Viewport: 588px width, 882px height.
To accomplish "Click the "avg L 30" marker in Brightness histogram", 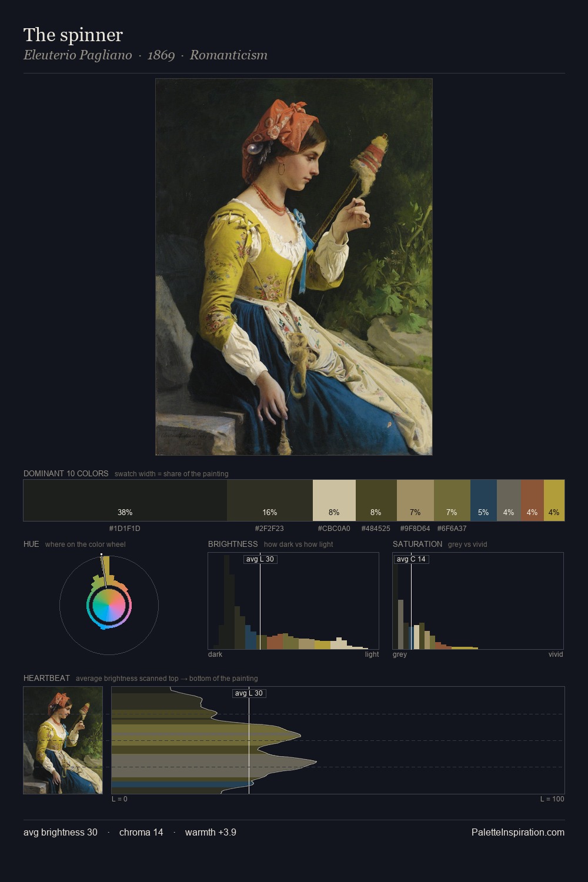I will tap(260, 559).
